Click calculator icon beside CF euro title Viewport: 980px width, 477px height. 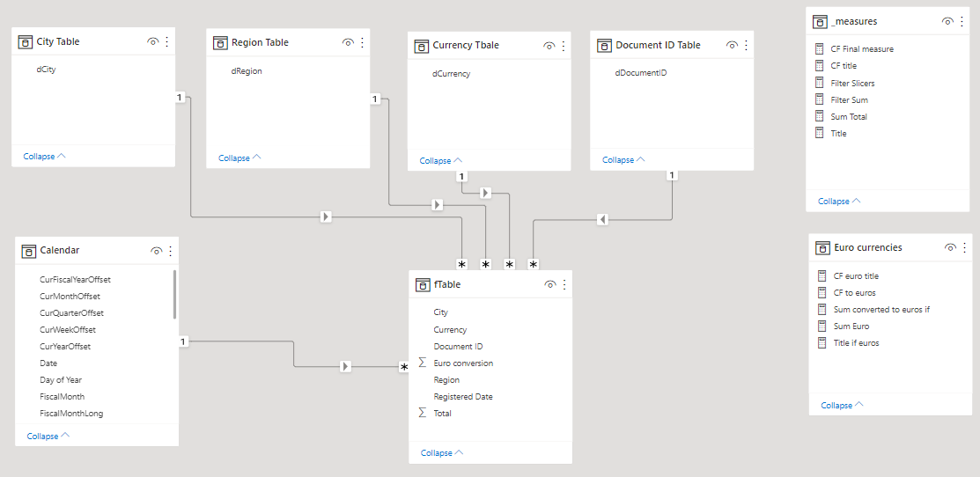coord(822,275)
